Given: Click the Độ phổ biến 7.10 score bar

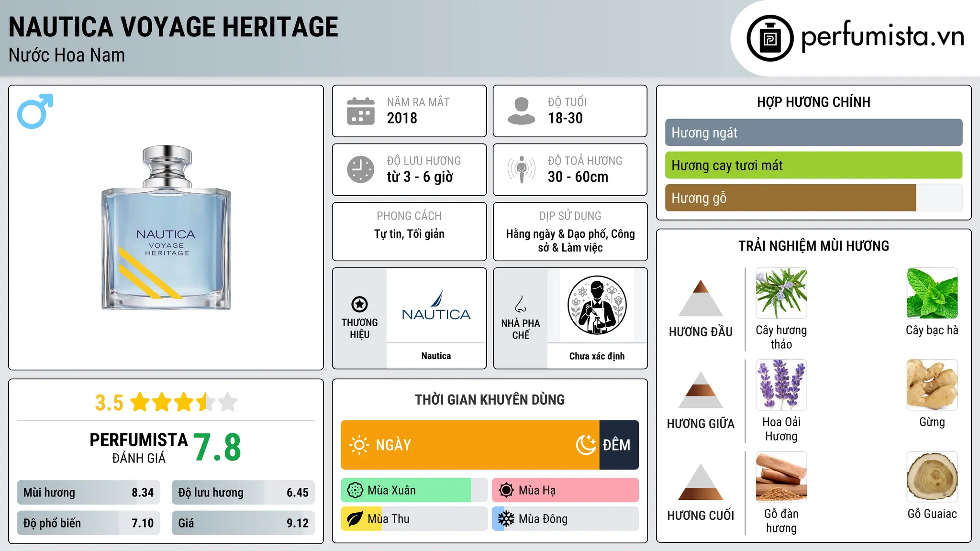Looking at the screenshot, I should (x=89, y=523).
